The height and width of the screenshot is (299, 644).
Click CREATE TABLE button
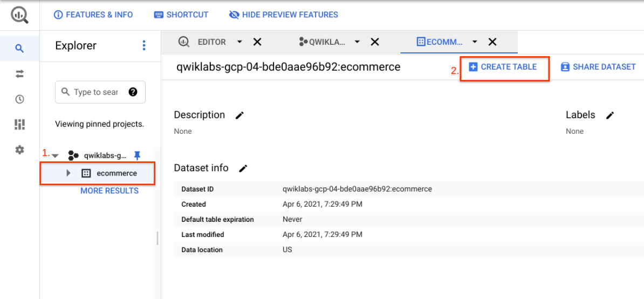(503, 66)
